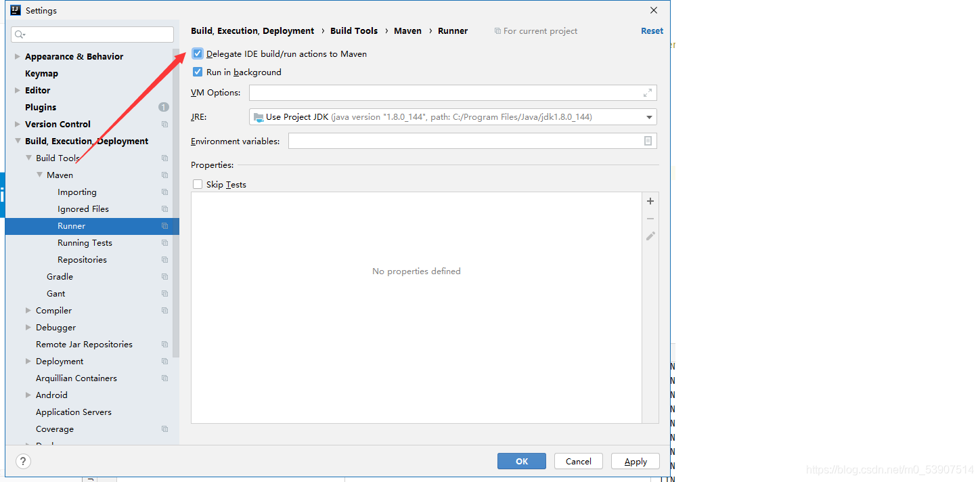Open environment variables editor icon

pyautogui.click(x=648, y=141)
